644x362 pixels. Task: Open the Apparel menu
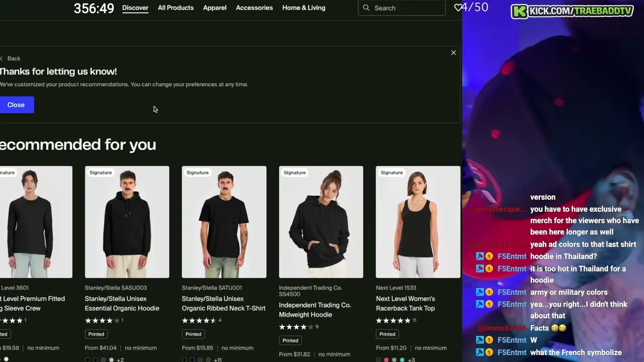(215, 8)
